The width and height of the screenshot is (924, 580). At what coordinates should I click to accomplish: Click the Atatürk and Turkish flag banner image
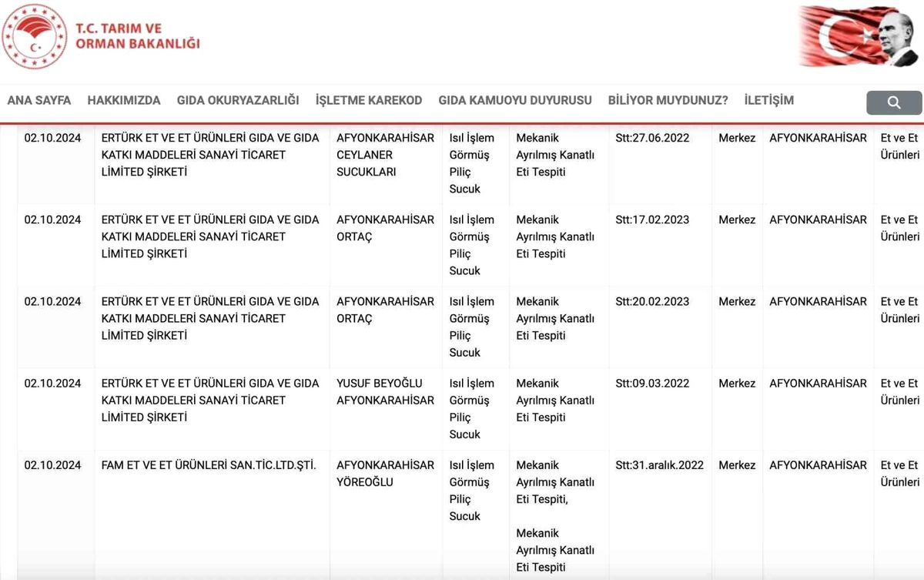click(x=859, y=36)
